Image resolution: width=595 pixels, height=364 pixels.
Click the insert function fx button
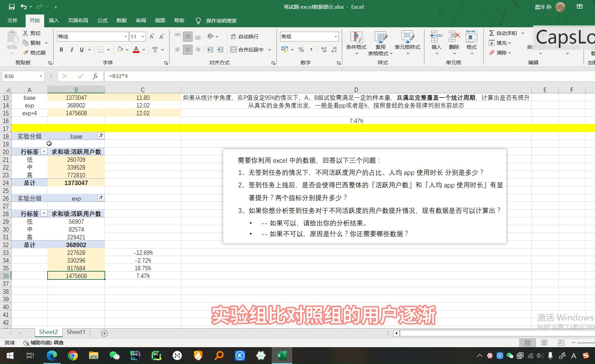pos(95,76)
